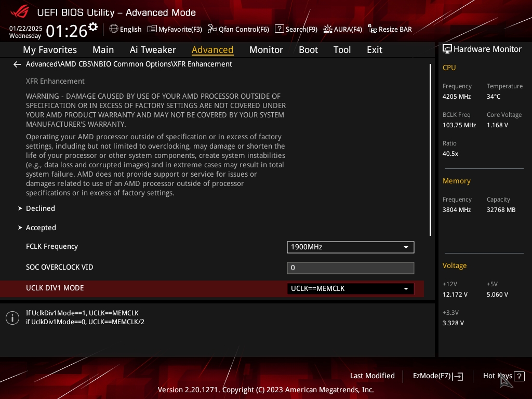Switch to EzMode(F7)
The height and width of the screenshot is (399, 532).
[437, 376]
